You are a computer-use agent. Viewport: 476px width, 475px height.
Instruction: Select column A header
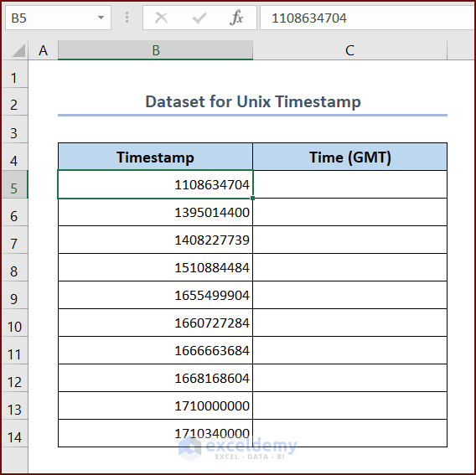(x=43, y=50)
